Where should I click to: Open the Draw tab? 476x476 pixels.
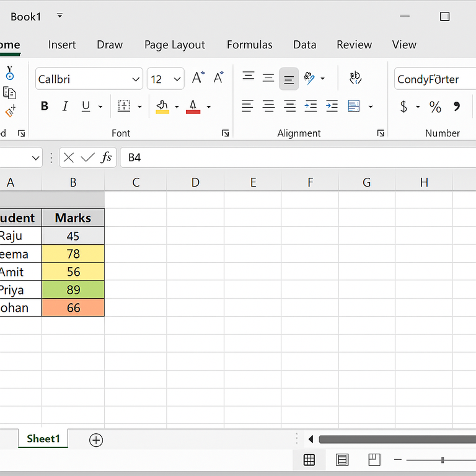[110, 45]
